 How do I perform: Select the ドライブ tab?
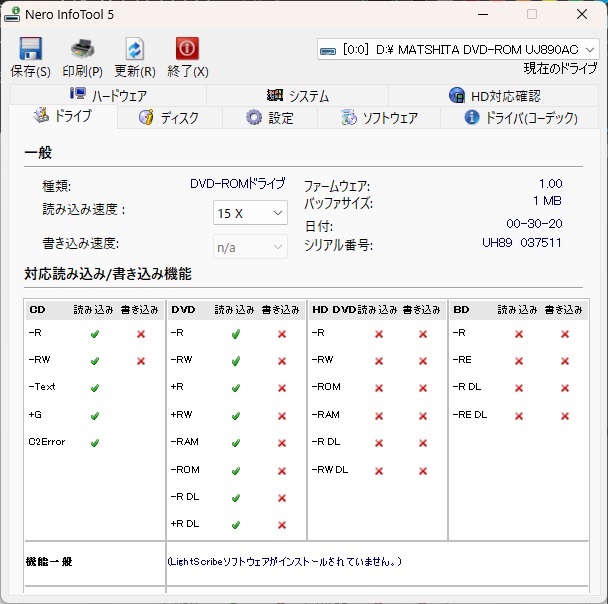pos(63,116)
